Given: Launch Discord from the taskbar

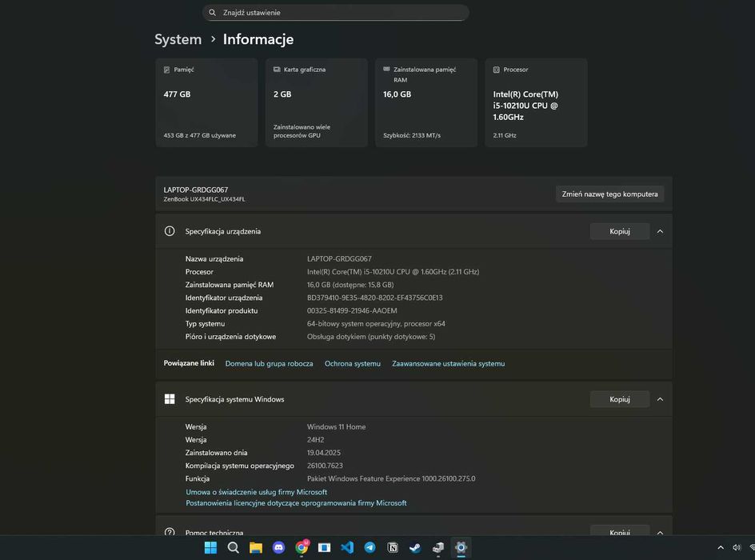Looking at the screenshot, I should [279, 547].
